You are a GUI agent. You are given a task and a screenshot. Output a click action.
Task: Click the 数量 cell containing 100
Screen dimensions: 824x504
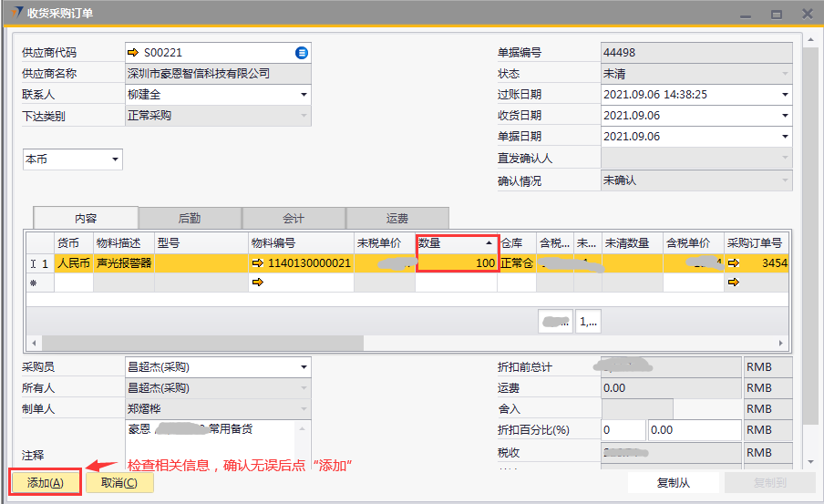point(458,263)
